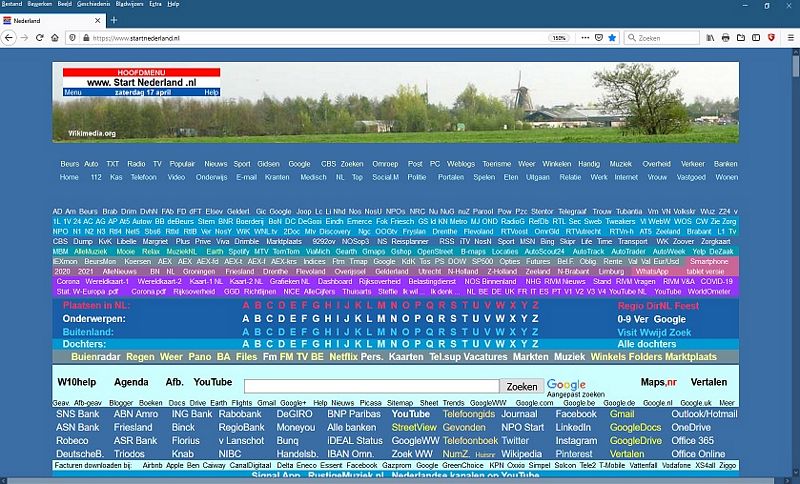Screen dimensions: 800x484
Task: Go to the browser home page icon
Action: (55, 38)
